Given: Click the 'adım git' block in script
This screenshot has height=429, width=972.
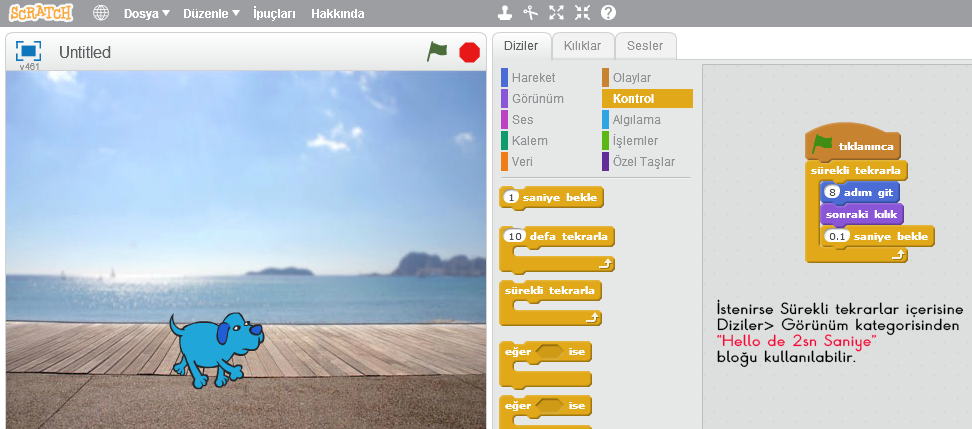Looking at the screenshot, I should pos(859,192).
